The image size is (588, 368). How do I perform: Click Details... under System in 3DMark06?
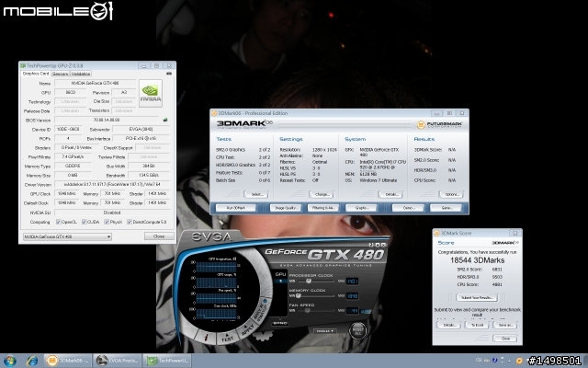(x=390, y=194)
